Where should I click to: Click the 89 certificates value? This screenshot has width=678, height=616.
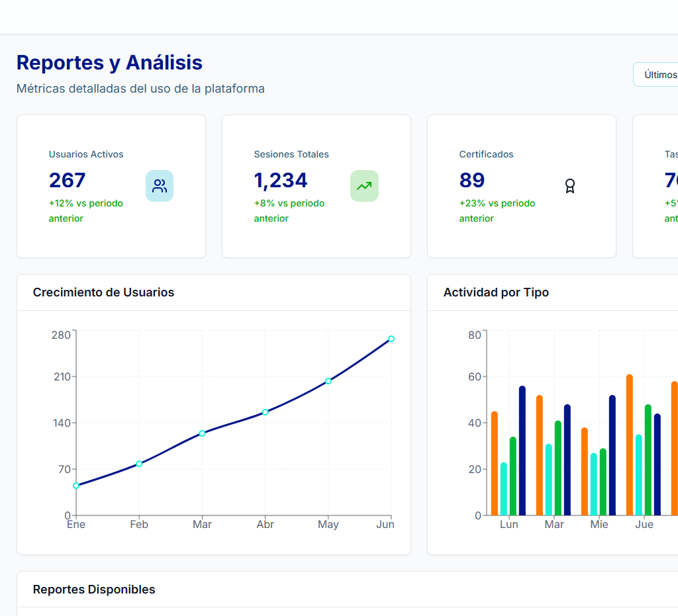(472, 180)
